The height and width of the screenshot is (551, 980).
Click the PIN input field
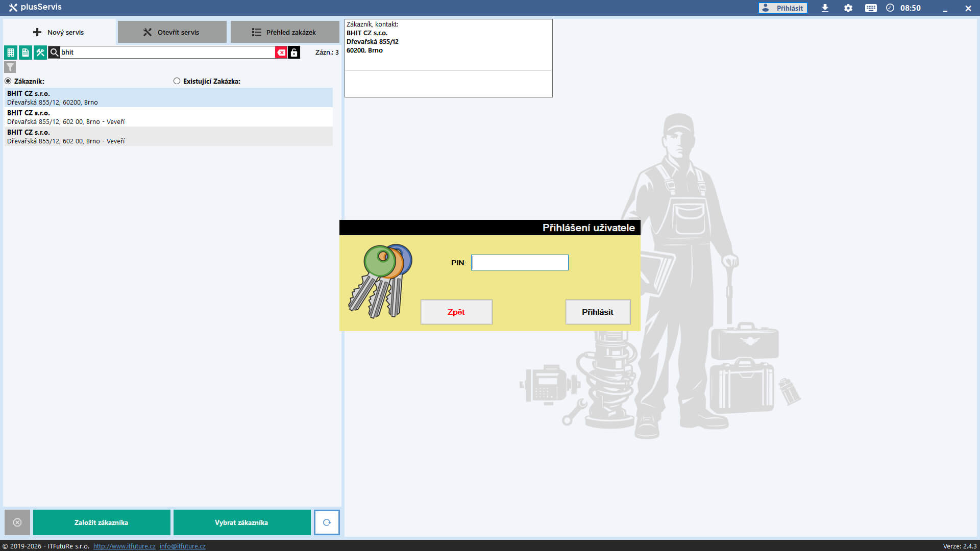point(520,263)
